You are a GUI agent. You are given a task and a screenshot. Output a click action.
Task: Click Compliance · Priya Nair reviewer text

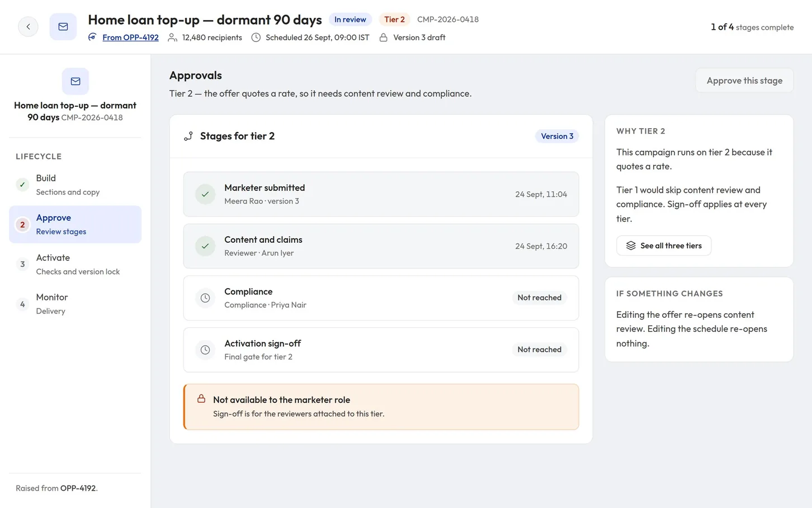click(x=265, y=305)
